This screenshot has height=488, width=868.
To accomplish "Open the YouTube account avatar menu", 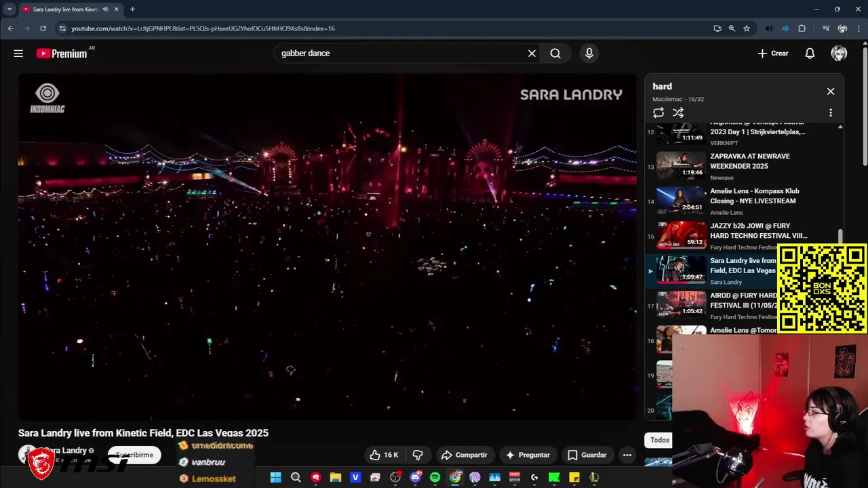I will pos(839,54).
